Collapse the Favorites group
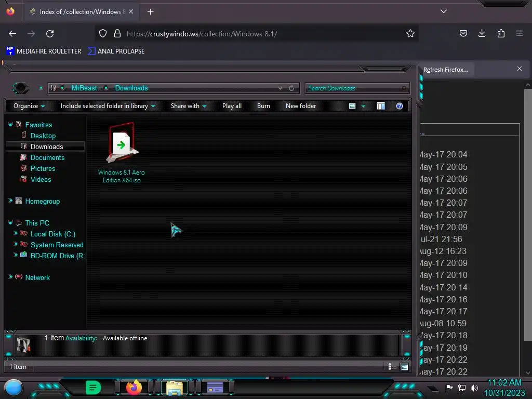 (10, 125)
